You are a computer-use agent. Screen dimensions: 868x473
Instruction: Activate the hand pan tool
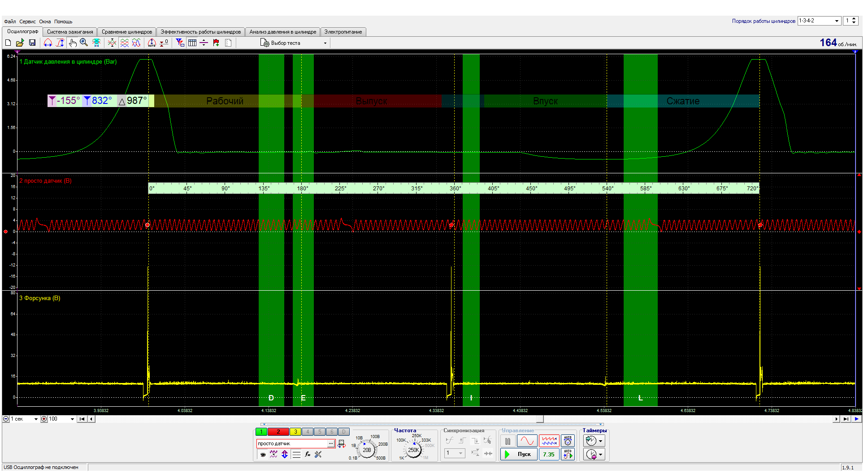tap(73, 43)
